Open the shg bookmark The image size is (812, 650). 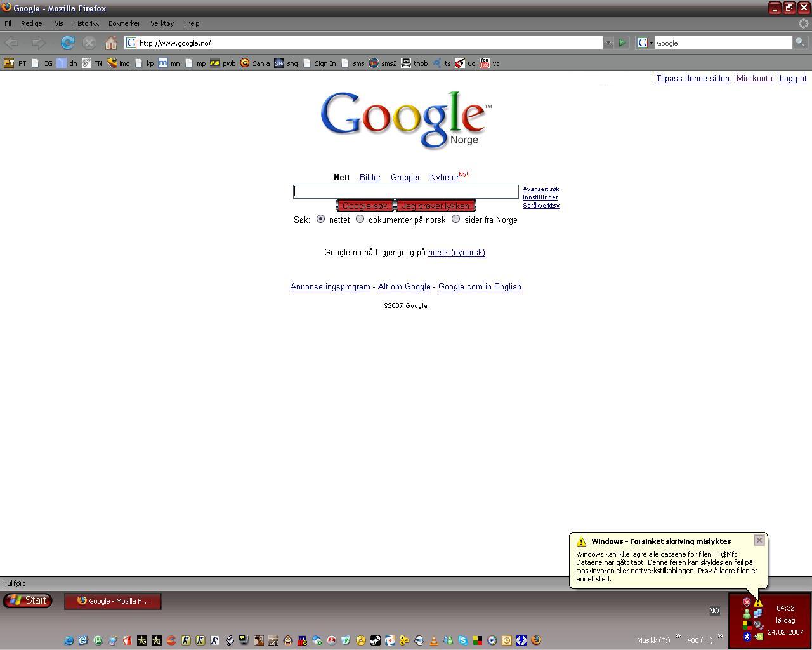pyautogui.click(x=286, y=63)
